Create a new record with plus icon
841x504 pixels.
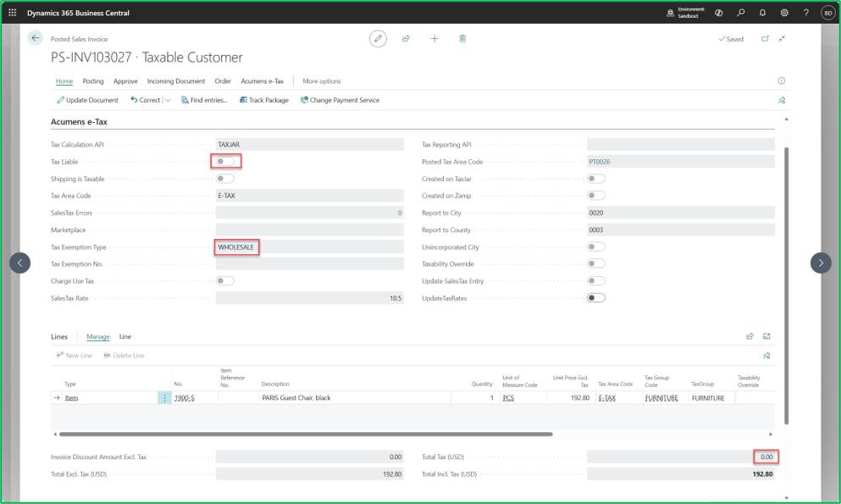(434, 39)
